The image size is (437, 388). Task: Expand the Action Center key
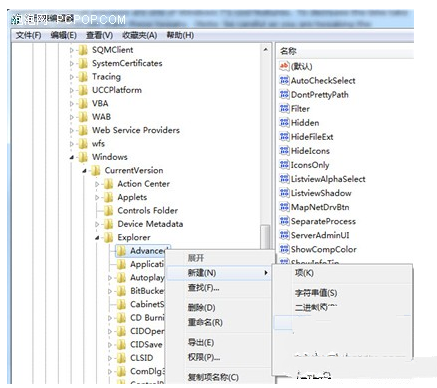pyautogui.click(x=97, y=184)
